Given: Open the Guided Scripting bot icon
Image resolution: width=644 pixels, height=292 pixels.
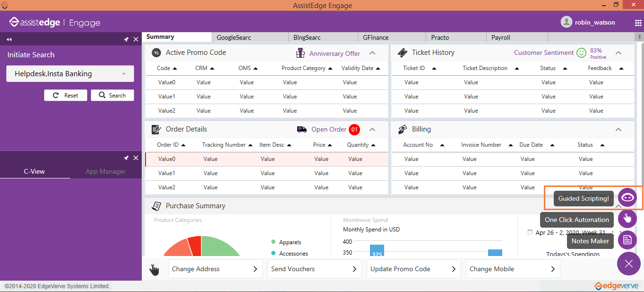Looking at the screenshot, I should (x=627, y=198).
